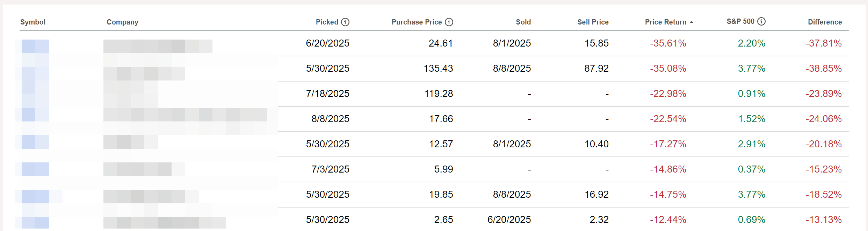
Task: Open the symbol link for the 135.43 purchase row
Action: [x=35, y=73]
